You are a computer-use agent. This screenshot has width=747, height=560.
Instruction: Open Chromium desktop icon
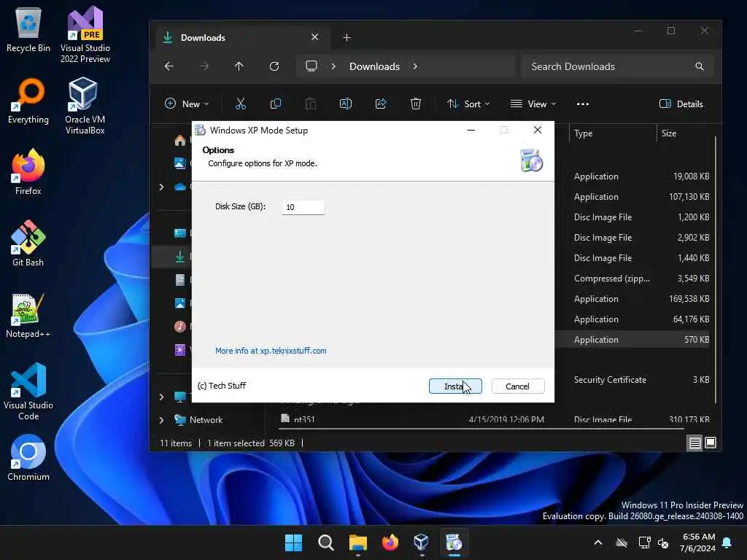(28, 458)
